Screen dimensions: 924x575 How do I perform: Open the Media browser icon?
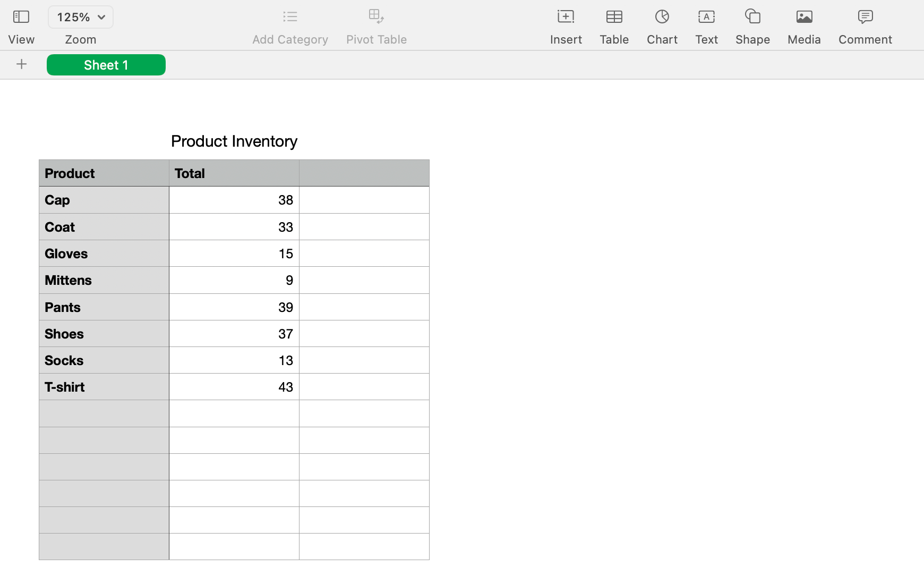coord(804,17)
